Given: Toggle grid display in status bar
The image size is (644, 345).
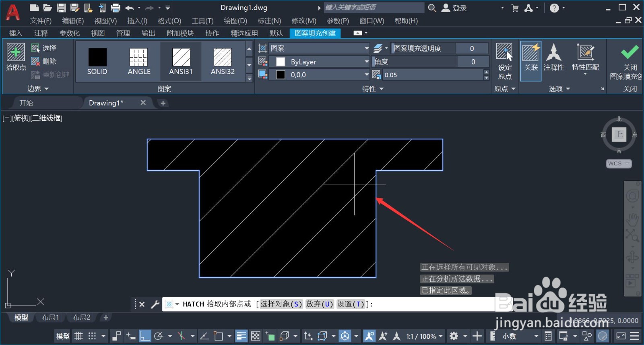Looking at the screenshot, I should pyautogui.click(x=79, y=336).
